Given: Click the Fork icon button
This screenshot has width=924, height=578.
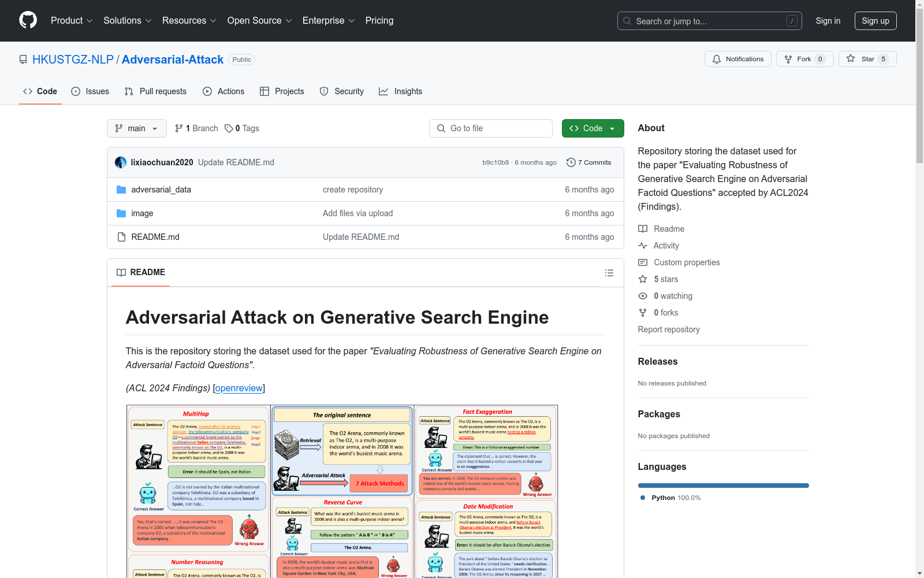Looking at the screenshot, I should coord(788,59).
